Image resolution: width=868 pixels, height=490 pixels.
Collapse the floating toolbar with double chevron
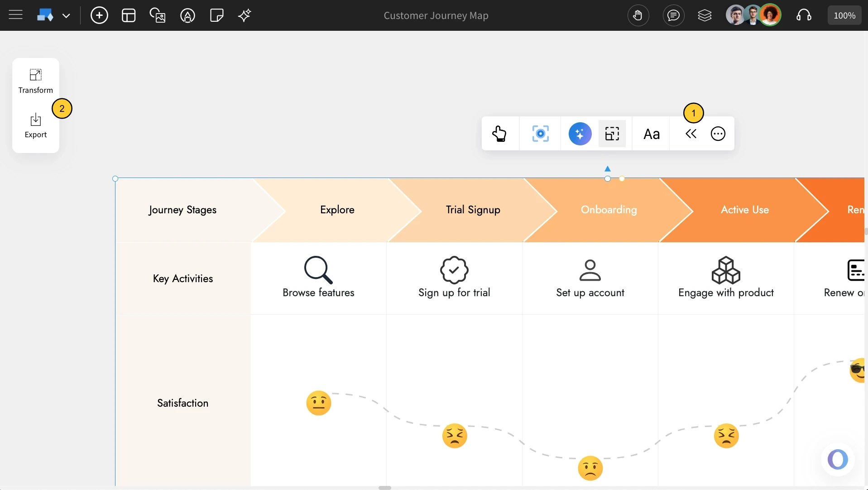tap(691, 134)
